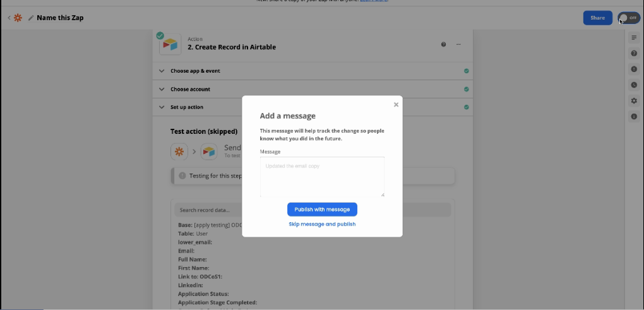Select the 'Base:' record line

[210, 225]
